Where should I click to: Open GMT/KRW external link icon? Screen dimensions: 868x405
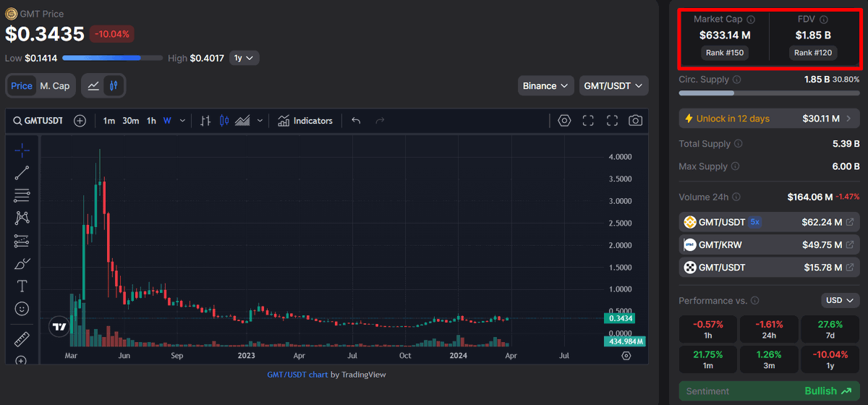click(x=850, y=244)
